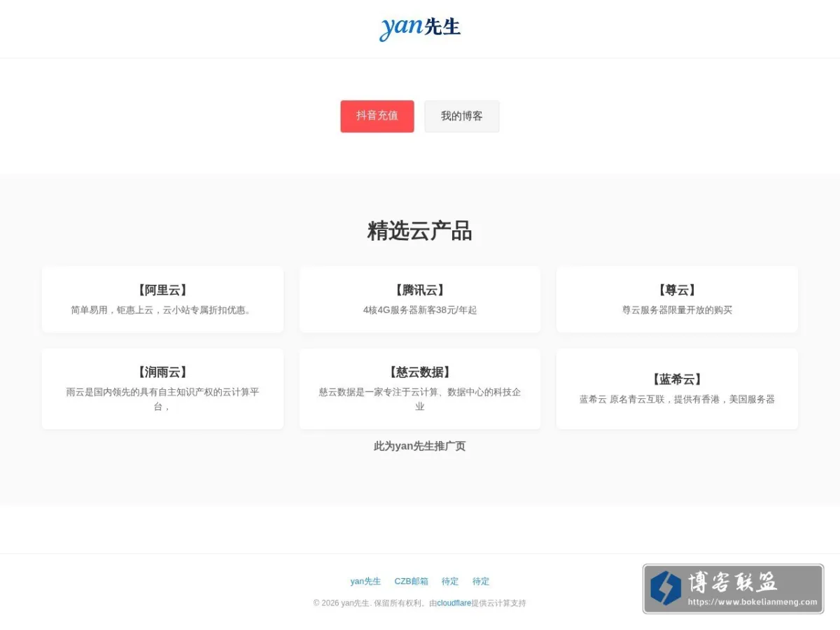Open the 【尊云】 product card
The height and width of the screenshot is (630, 840).
677,299
